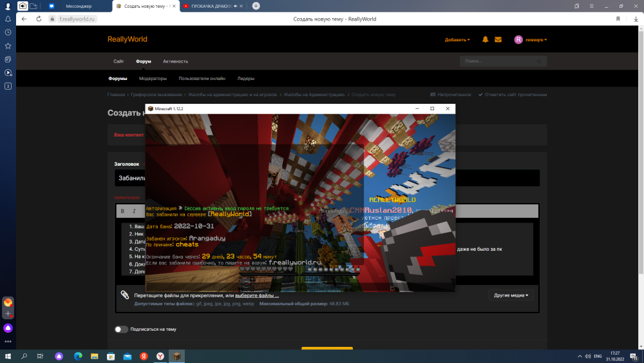Click выберите файлы link
Screen dimensions: 644x363
click(257, 295)
